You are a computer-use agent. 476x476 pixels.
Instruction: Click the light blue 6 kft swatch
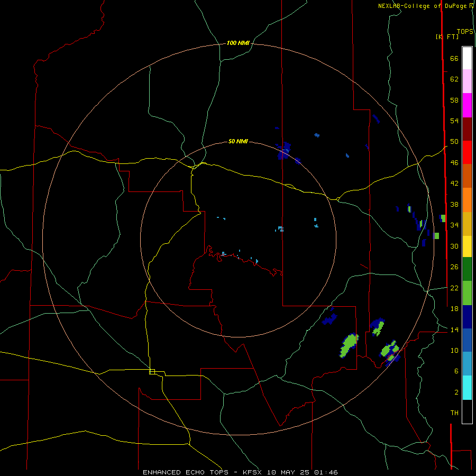tap(467, 363)
